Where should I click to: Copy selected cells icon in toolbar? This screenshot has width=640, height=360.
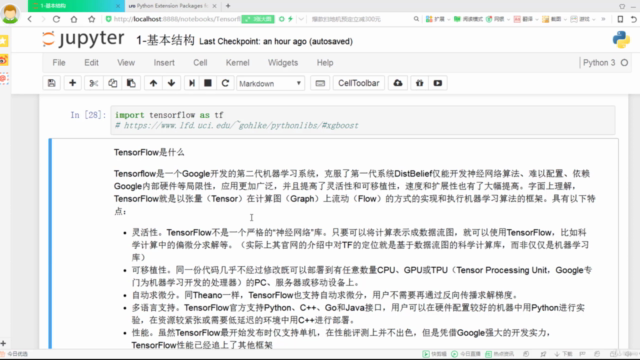(x=113, y=83)
